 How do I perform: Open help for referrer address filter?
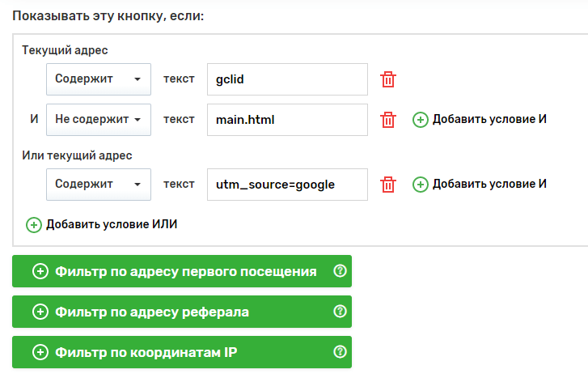(x=340, y=312)
